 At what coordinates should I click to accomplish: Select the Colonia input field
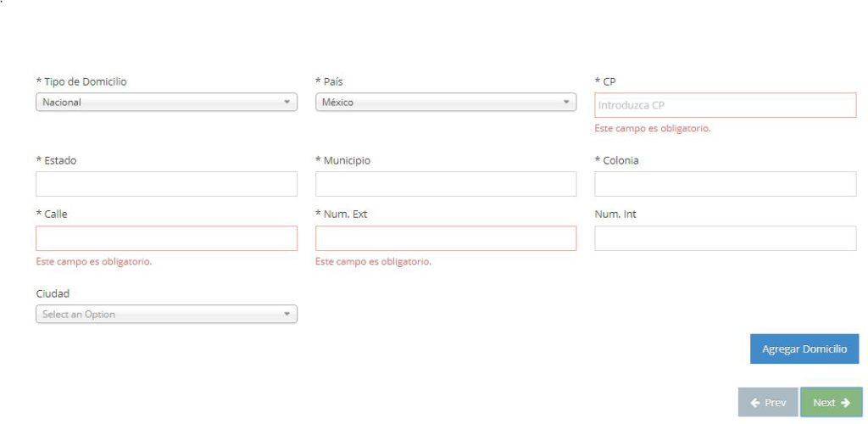pos(725,184)
